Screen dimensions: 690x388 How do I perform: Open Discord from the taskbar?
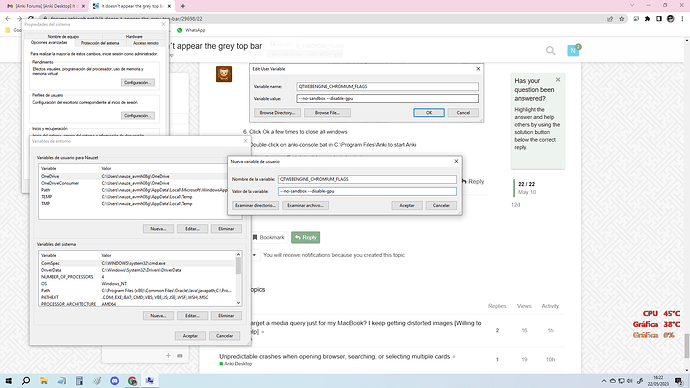114,381
